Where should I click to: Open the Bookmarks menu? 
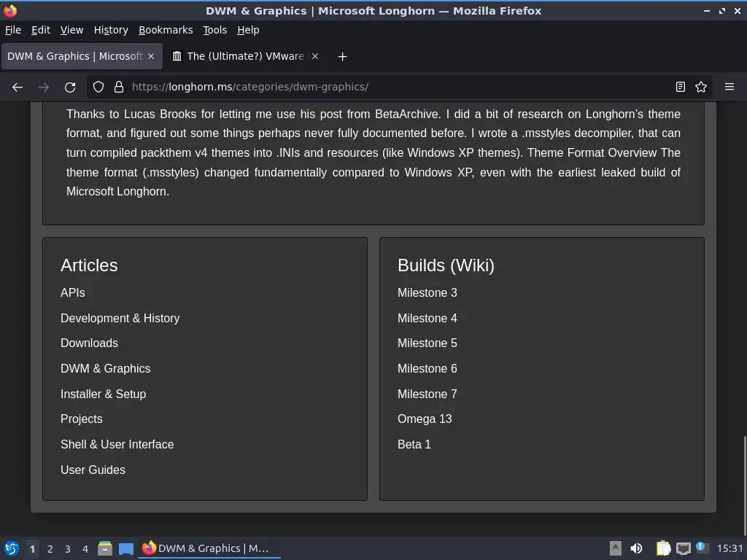point(166,30)
